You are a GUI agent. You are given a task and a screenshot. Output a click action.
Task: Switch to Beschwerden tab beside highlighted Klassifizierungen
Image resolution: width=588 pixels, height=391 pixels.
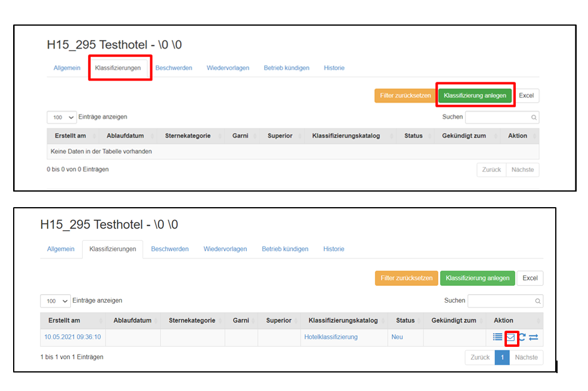[x=174, y=68]
